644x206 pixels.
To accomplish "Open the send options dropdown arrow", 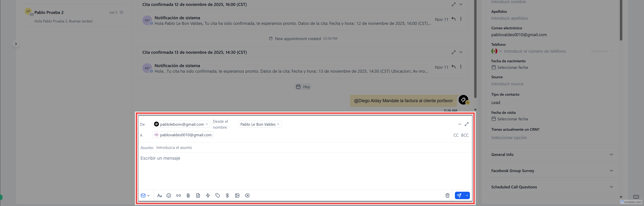I will pyautogui.click(x=467, y=195).
